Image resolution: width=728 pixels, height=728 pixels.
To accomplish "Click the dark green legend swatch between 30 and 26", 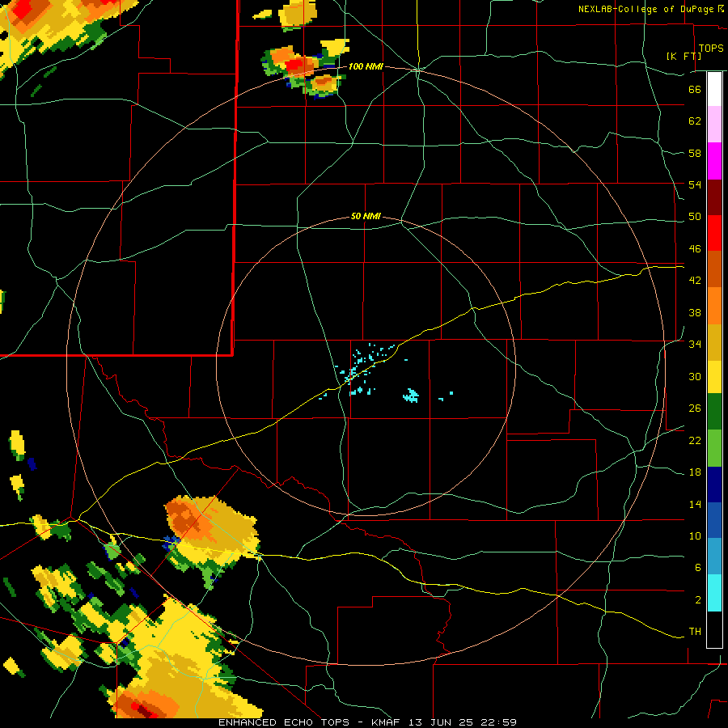I will tap(714, 412).
